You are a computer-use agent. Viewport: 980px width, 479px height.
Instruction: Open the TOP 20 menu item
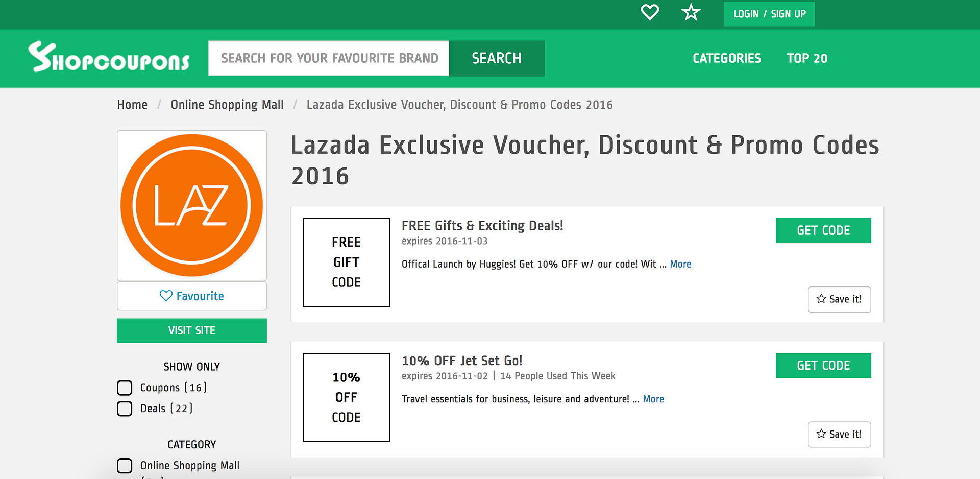pos(806,58)
